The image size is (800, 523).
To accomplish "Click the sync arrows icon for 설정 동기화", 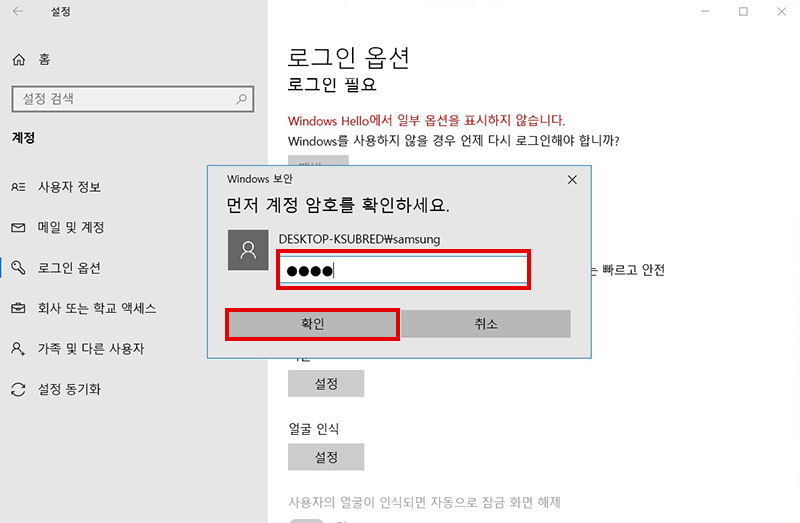I will click(x=18, y=389).
